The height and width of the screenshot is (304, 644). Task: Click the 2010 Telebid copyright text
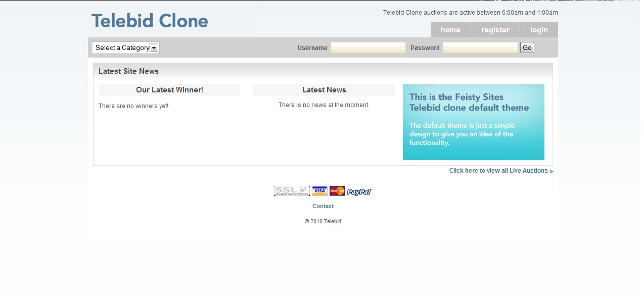[x=323, y=221]
